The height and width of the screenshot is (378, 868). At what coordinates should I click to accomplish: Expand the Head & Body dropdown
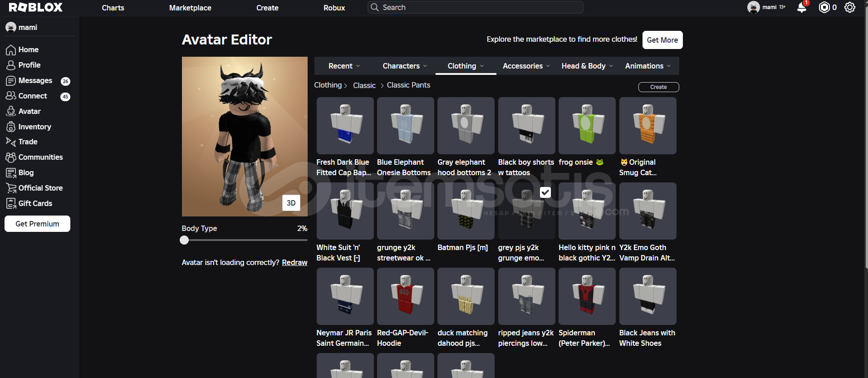pyautogui.click(x=587, y=66)
